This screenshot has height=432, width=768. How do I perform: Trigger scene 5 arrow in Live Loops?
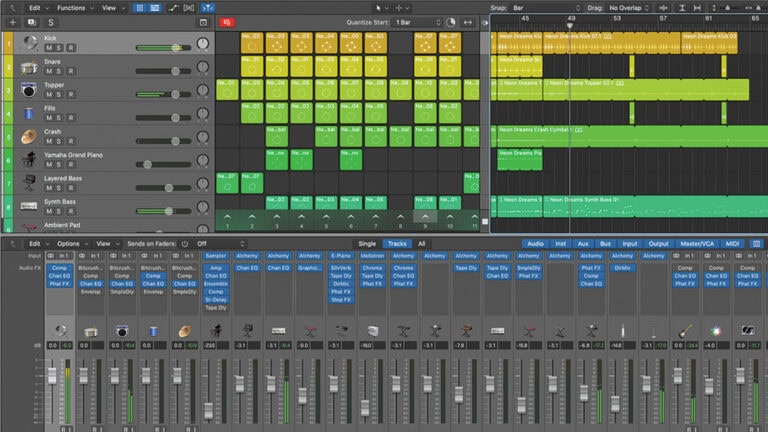click(326, 216)
